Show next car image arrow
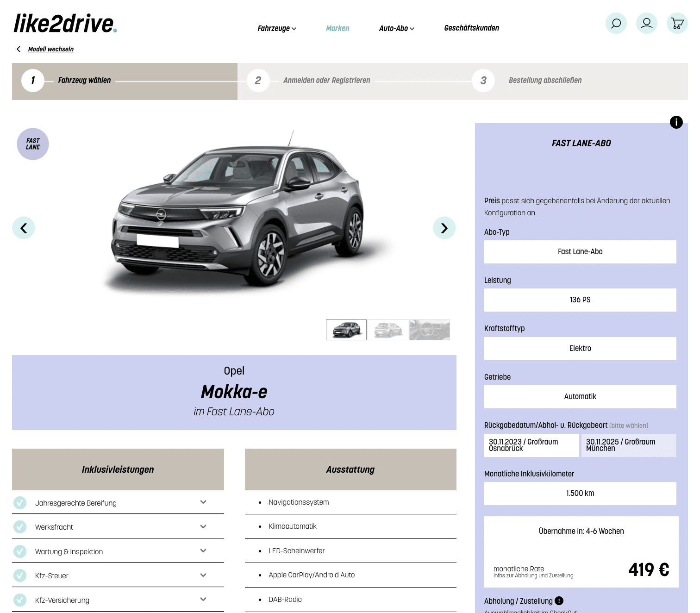Image resolution: width=700 pixels, height=613 pixels. (x=444, y=228)
